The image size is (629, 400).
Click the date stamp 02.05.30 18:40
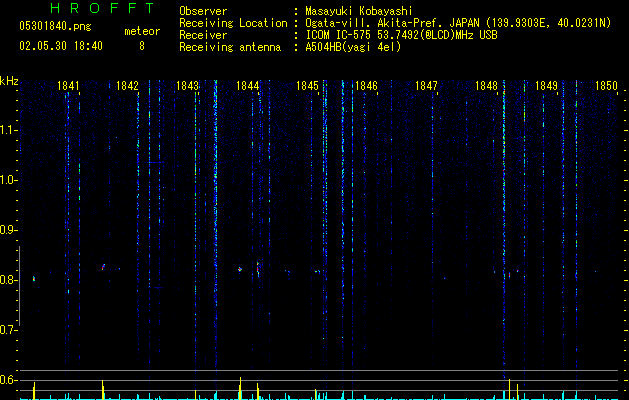(61, 46)
